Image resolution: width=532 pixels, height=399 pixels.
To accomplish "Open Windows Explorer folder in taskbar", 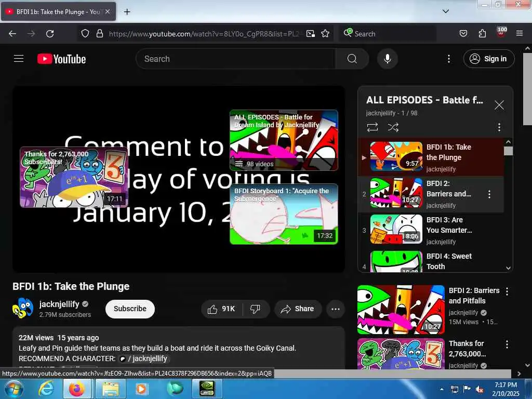I will coord(110,389).
